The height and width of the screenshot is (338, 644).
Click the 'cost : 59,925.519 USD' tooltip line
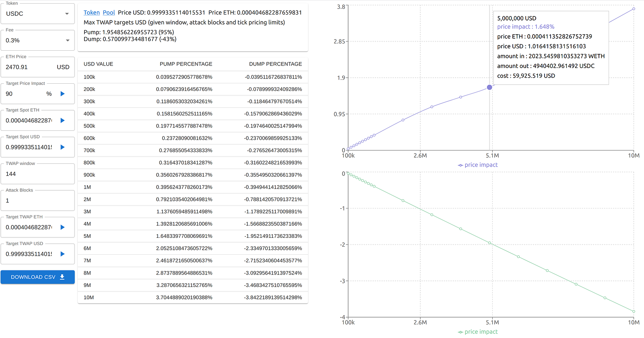click(526, 76)
